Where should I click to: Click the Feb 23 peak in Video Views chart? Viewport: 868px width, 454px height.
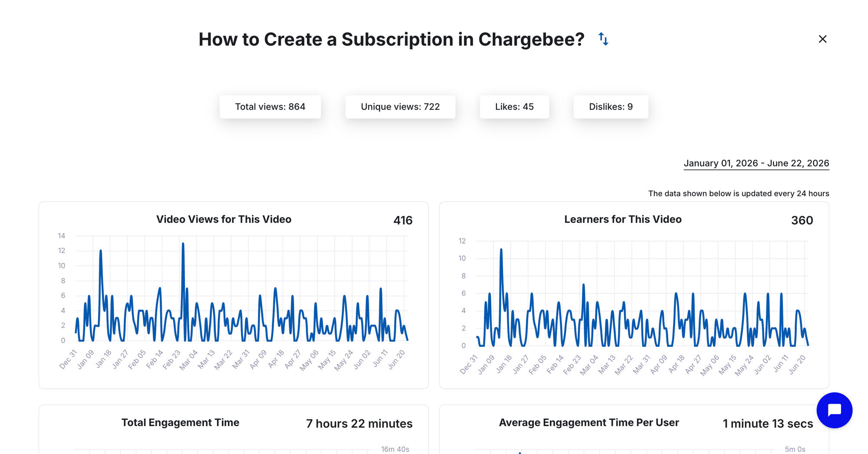tap(183, 244)
